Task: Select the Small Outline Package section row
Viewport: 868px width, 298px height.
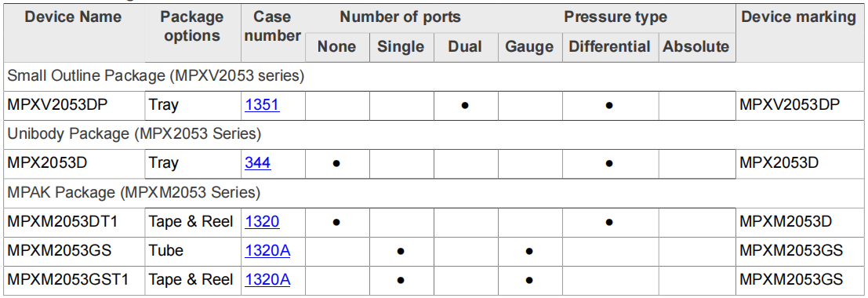Action: (434, 76)
